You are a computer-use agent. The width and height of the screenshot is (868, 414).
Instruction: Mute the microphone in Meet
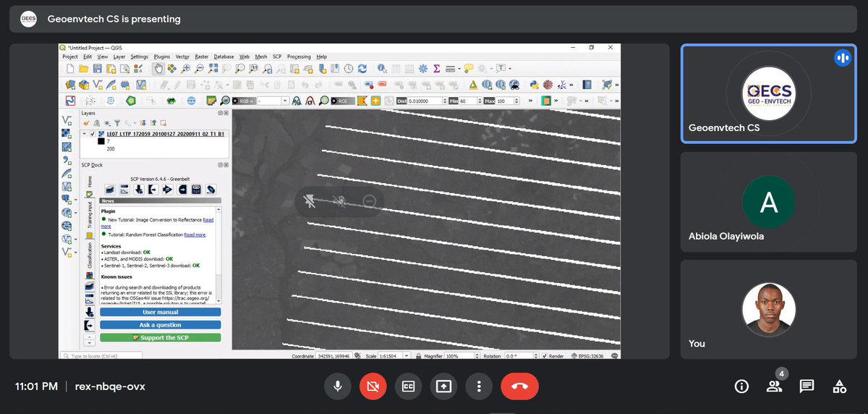pyautogui.click(x=337, y=386)
